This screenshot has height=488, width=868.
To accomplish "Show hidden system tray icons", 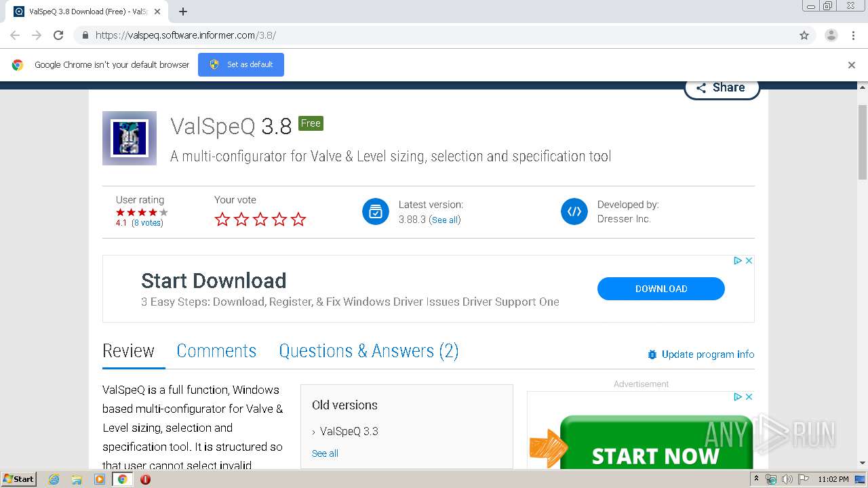I will click(757, 479).
